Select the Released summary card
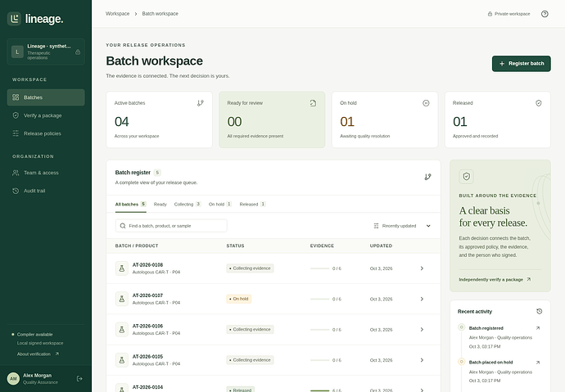 click(x=498, y=119)
